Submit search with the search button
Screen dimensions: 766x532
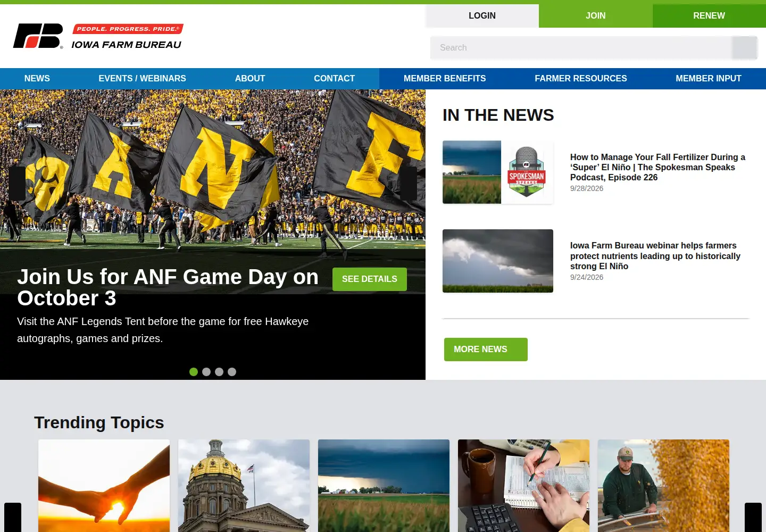(x=744, y=48)
